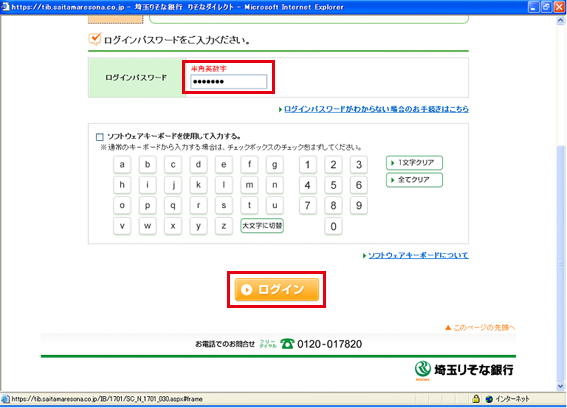Tap the number 9 software key
This screenshot has width=567, height=408.
[x=359, y=205]
